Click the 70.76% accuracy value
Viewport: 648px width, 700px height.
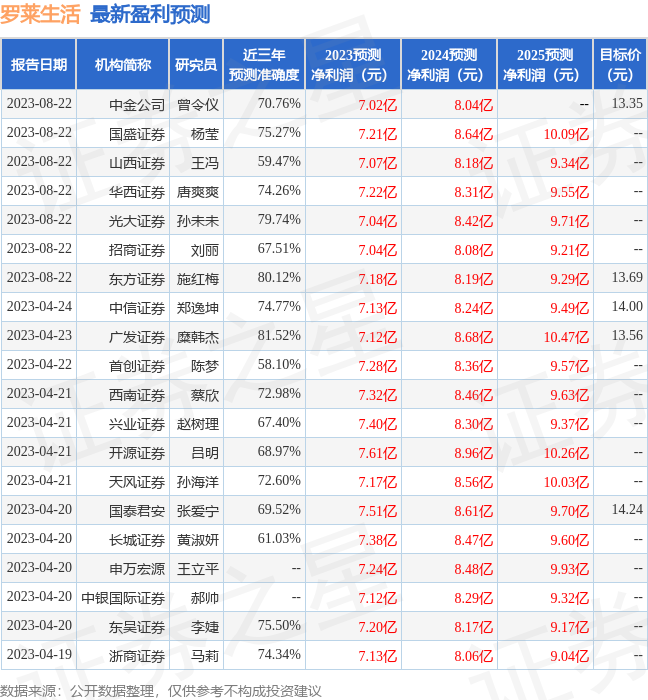[x=279, y=104]
